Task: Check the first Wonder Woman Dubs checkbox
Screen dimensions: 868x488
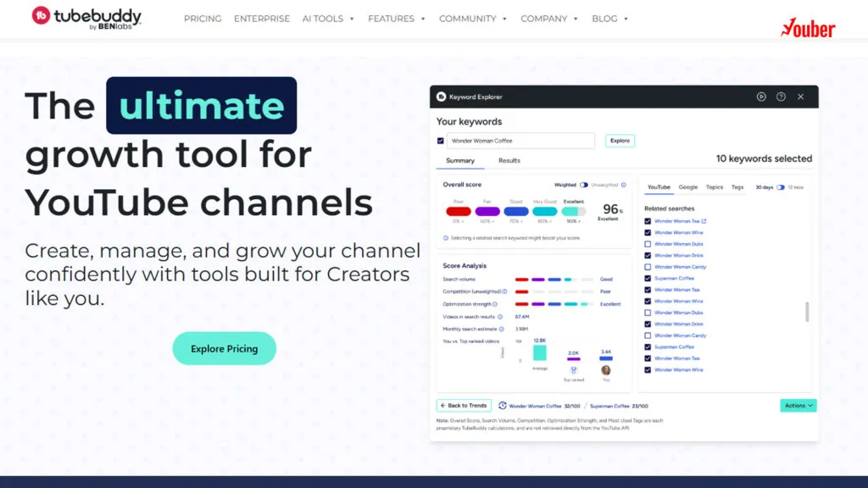Action: (648, 244)
